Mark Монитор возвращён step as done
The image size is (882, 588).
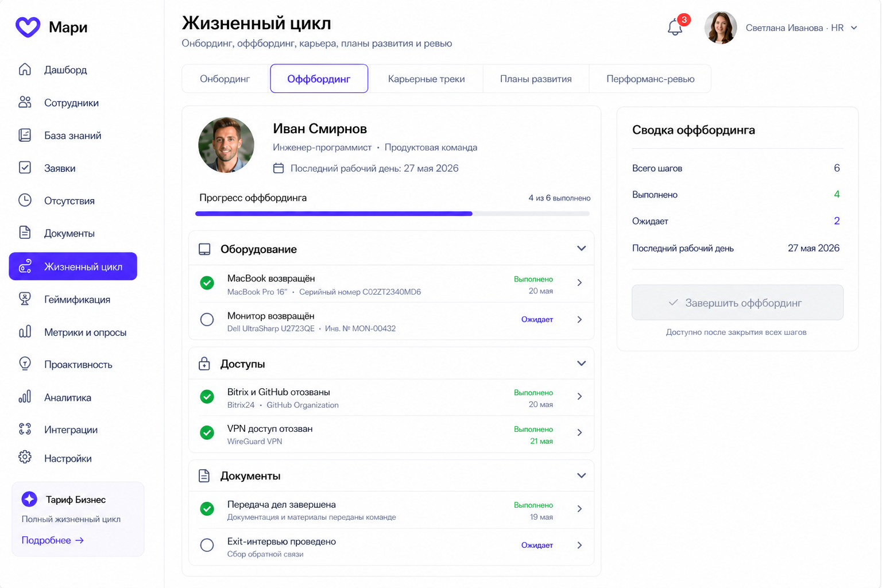tap(207, 320)
